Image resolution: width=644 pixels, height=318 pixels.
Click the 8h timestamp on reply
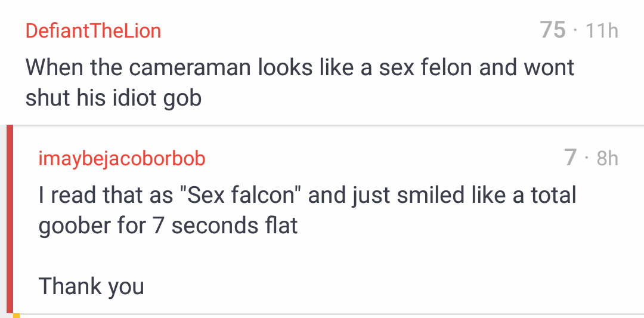pos(607,158)
